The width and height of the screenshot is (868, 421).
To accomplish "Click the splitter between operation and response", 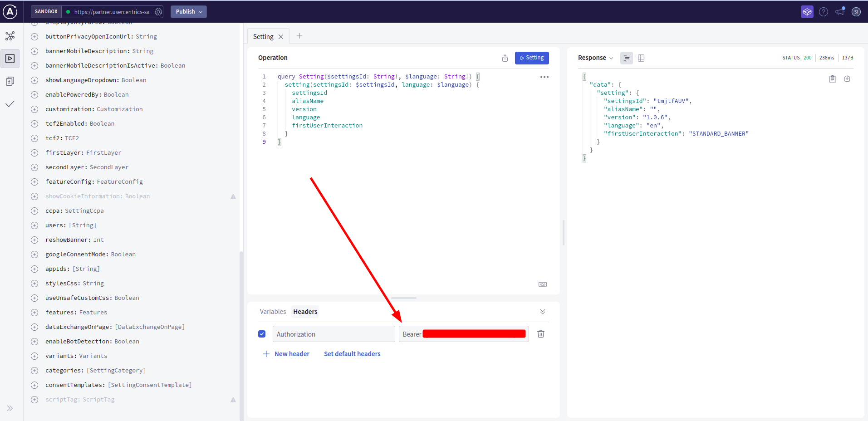I will pyautogui.click(x=564, y=233).
